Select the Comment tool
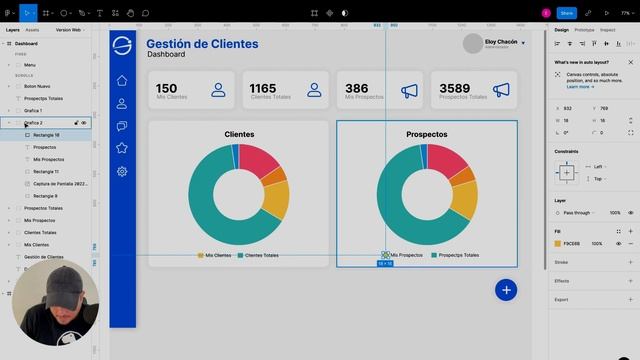 (145, 13)
